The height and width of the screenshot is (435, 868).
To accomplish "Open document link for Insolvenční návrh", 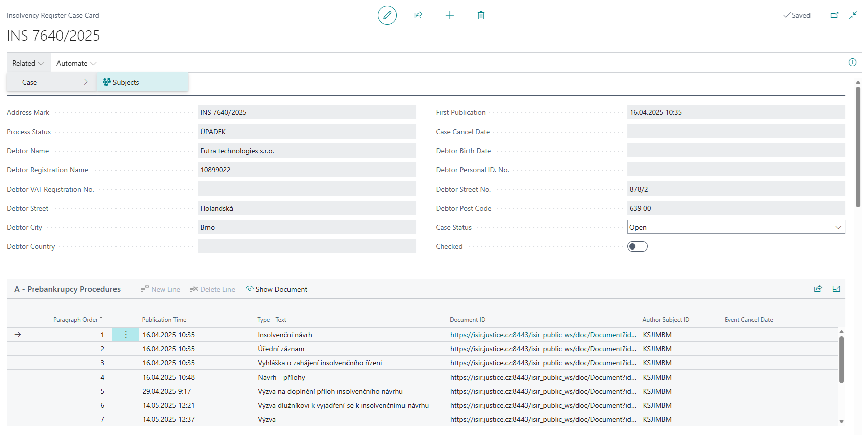I will pyautogui.click(x=543, y=335).
